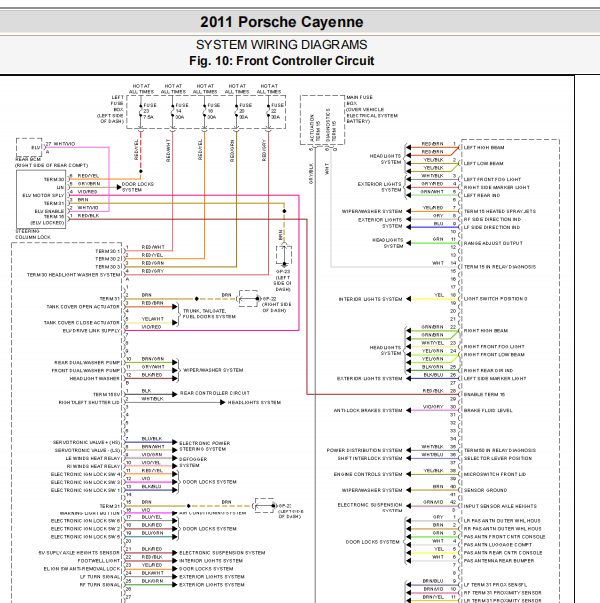The image size is (600, 603).
Task: Select the 'RIGHT HIGH BEAM' label
Action: coord(486,331)
